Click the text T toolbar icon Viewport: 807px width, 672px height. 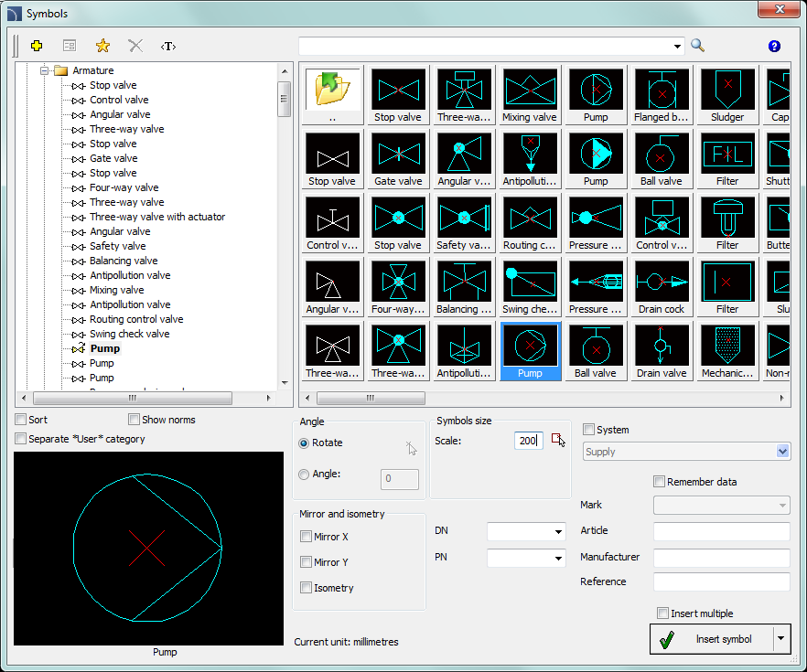(x=167, y=46)
